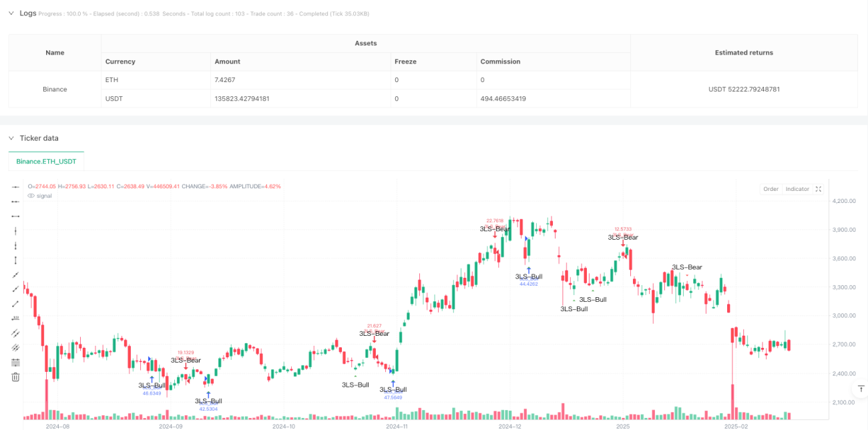868x430 pixels.
Task: Collapse the Logs section
Action: tap(11, 13)
